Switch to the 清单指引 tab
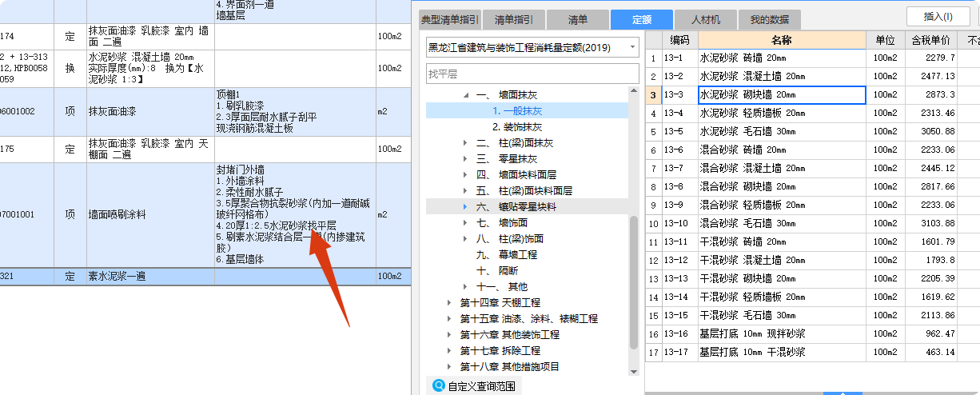Image resolution: width=980 pixels, height=395 pixels. pyautogui.click(x=515, y=19)
